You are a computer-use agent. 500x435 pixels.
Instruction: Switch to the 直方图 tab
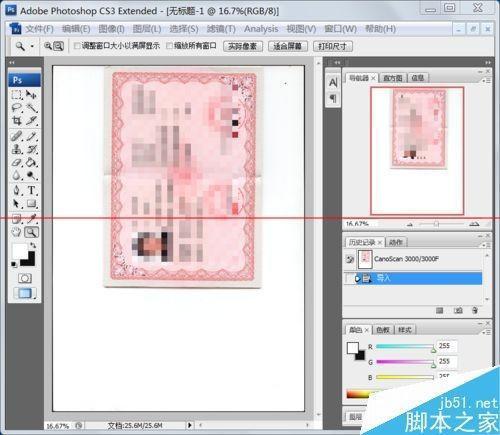pos(393,78)
